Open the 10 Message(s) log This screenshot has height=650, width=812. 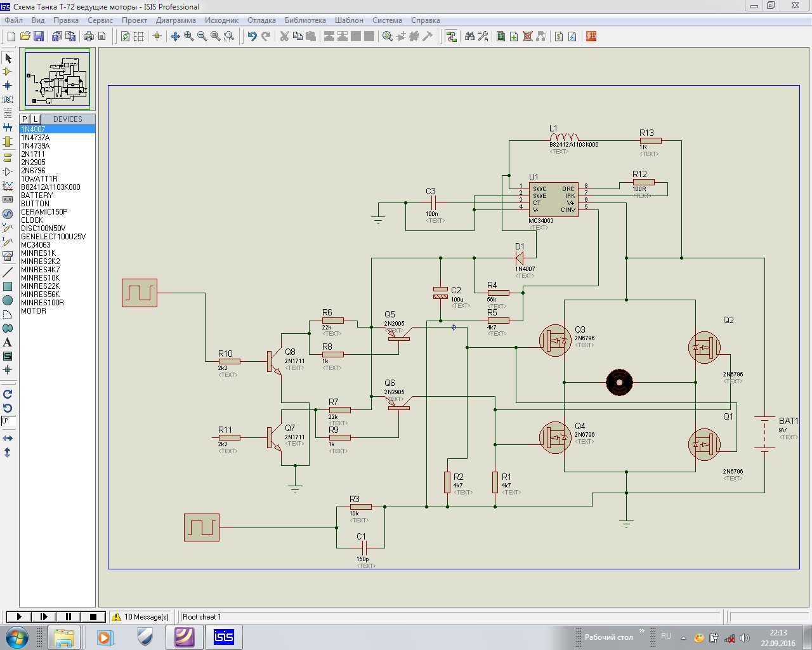[140, 616]
